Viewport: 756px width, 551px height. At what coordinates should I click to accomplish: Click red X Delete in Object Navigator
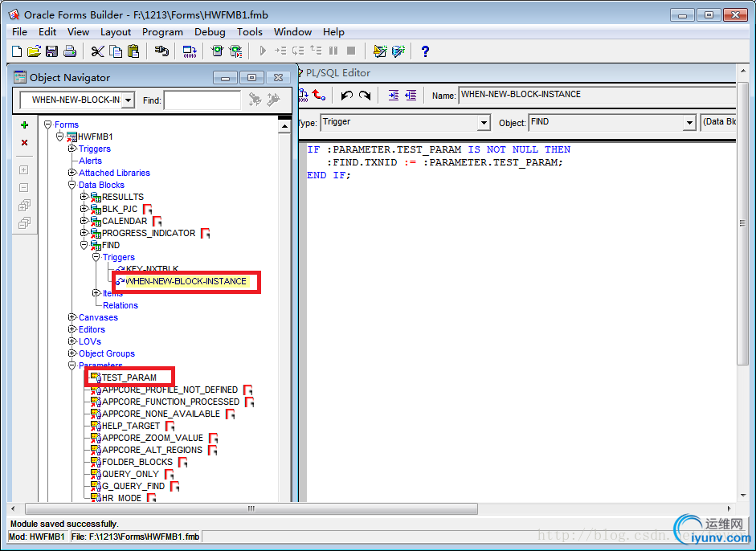25,143
